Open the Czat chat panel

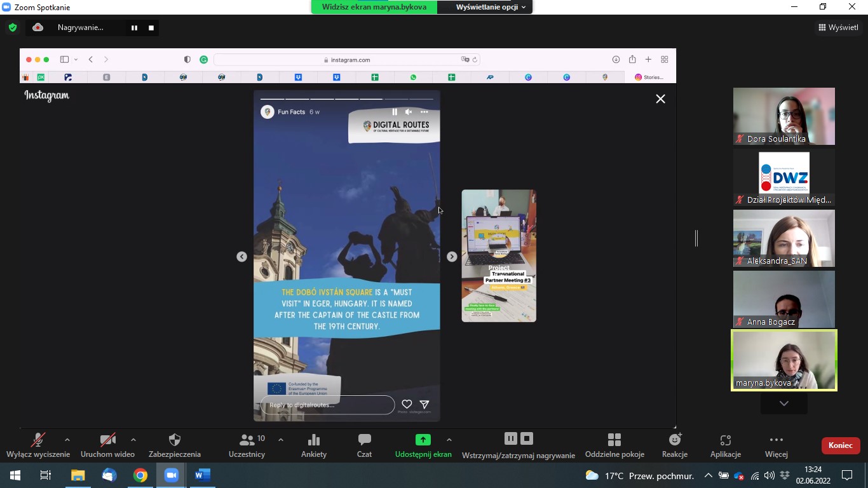[x=364, y=445]
